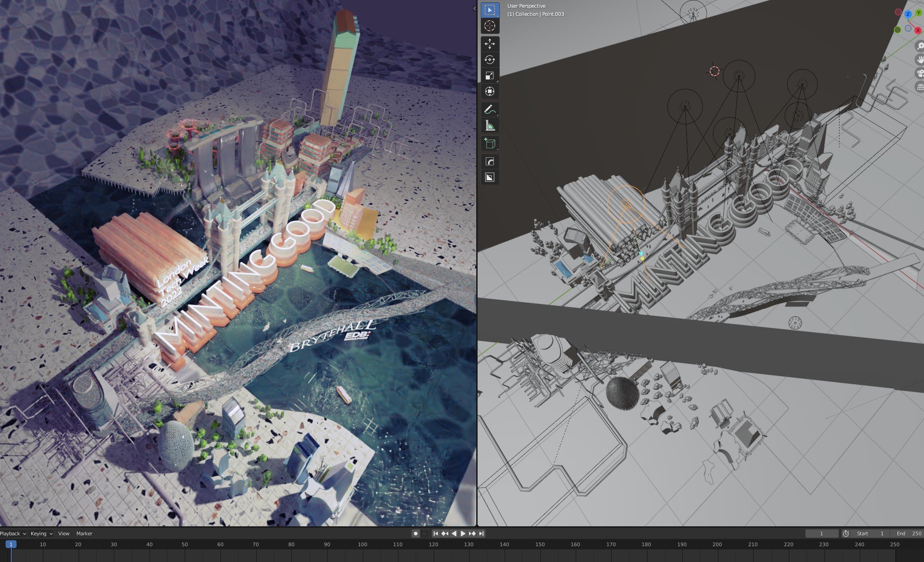
Task: Toggle the auto keying record button
Action: coord(416,534)
